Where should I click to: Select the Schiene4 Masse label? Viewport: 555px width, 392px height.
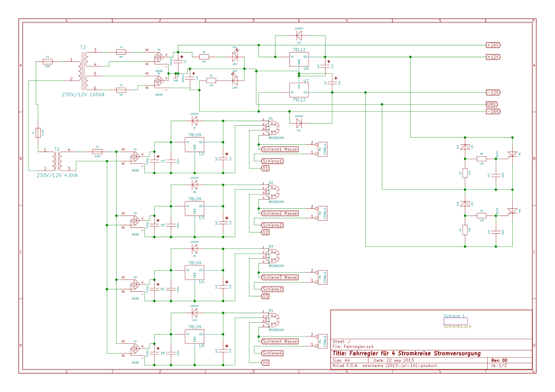tap(279, 341)
